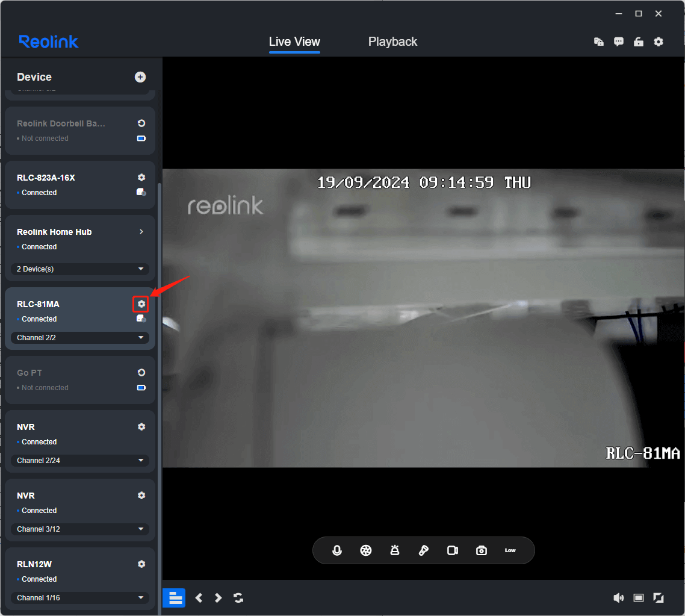685x616 pixels.
Task: Add a new device with plus button
Action: click(140, 77)
